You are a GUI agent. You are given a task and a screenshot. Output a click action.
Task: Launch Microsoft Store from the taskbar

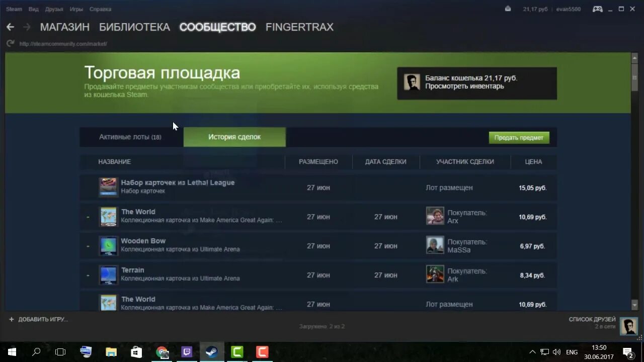(x=136, y=352)
